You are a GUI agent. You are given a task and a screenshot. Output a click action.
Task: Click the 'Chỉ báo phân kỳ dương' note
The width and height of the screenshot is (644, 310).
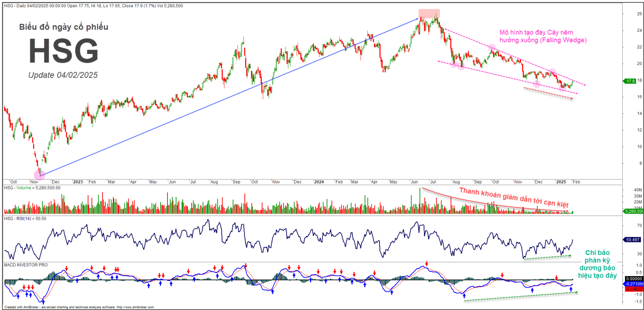pos(597,264)
